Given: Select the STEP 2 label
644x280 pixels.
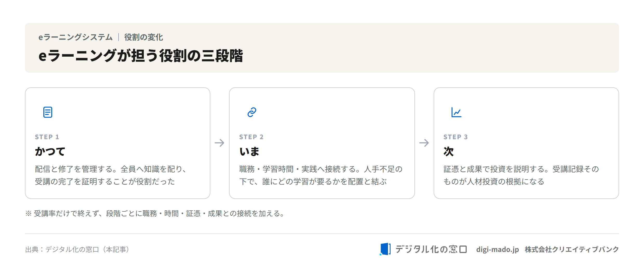Looking at the screenshot, I should pyautogui.click(x=251, y=137).
